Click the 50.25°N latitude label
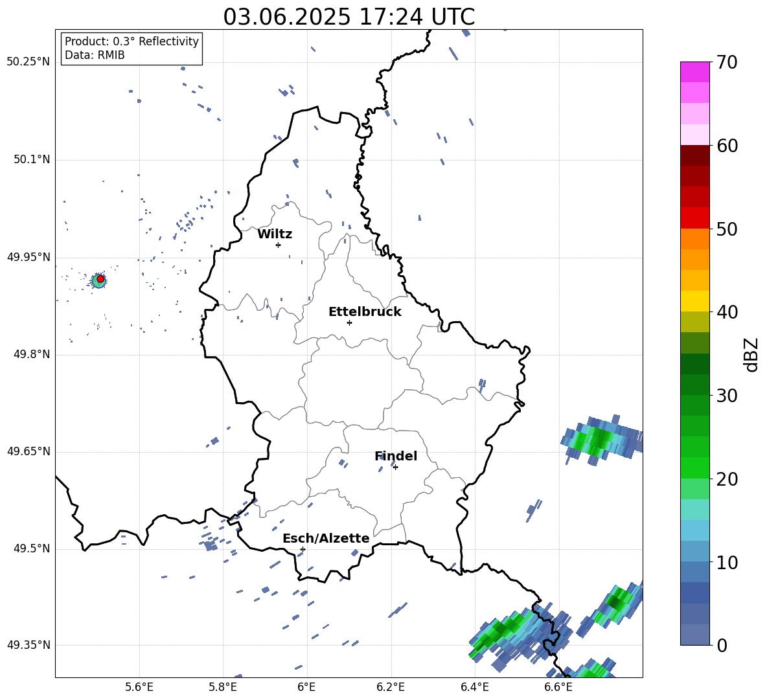The width and height of the screenshot is (767, 700). pyautogui.click(x=29, y=62)
